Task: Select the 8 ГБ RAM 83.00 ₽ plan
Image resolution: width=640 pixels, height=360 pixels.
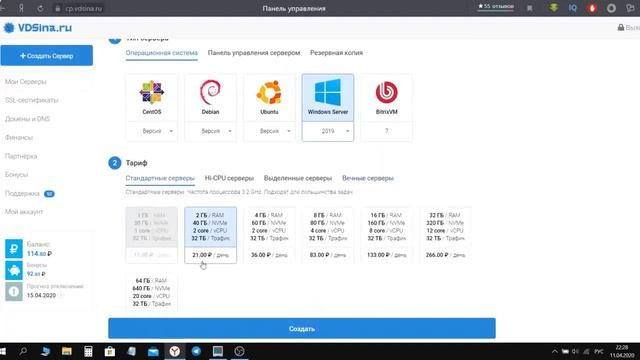Action: coord(328,235)
